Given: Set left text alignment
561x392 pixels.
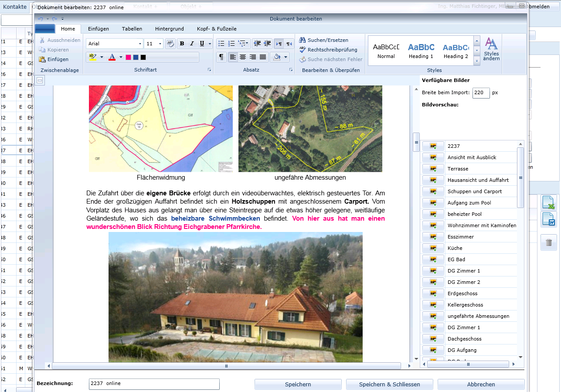Looking at the screenshot, I should point(233,57).
